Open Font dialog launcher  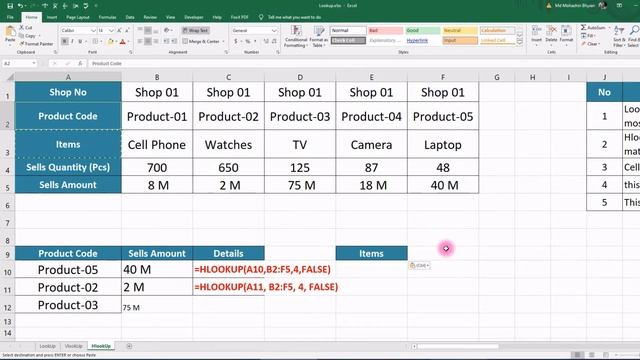point(131,52)
